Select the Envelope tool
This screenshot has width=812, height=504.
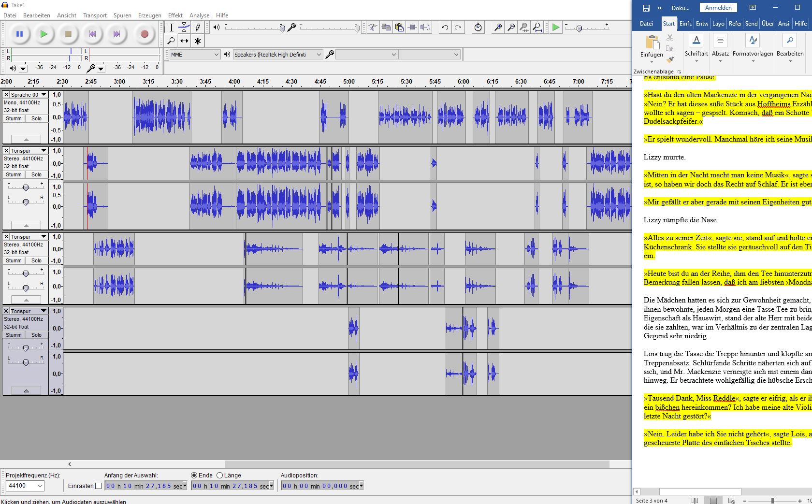(184, 28)
